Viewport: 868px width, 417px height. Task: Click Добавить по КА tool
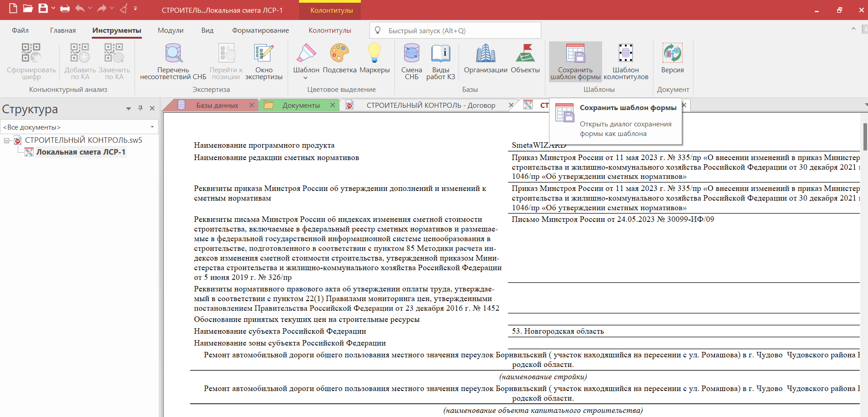click(x=80, y=61)
